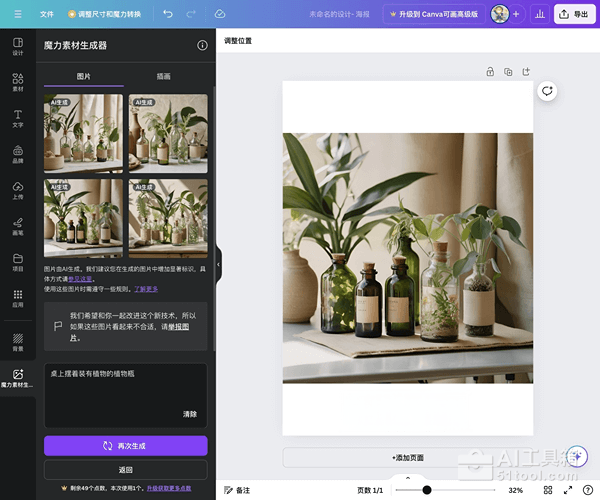Open the 设计 (Design) sidebar panel

click(x=17, y=46)
